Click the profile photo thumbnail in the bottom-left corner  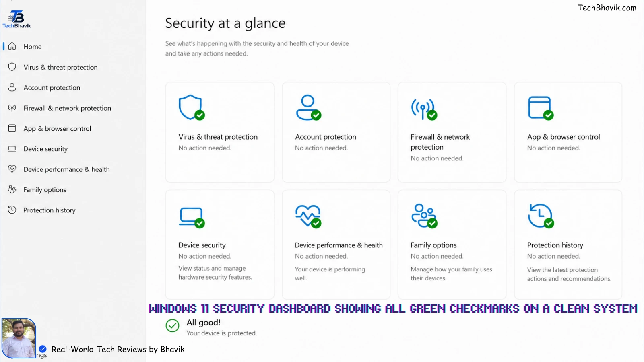click(19, 338)
